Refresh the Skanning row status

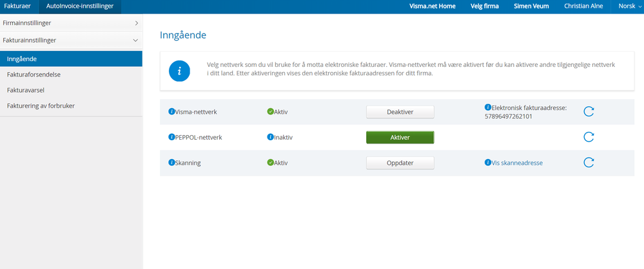[589, 163]
